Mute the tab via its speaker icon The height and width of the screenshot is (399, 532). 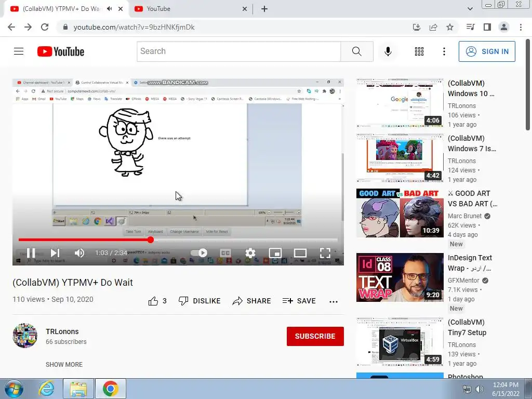click(109, 9)
